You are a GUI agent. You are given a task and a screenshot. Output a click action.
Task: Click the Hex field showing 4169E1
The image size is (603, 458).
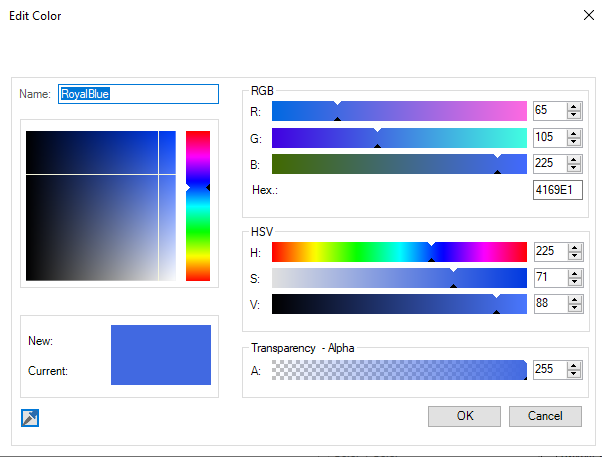(558, 190)
